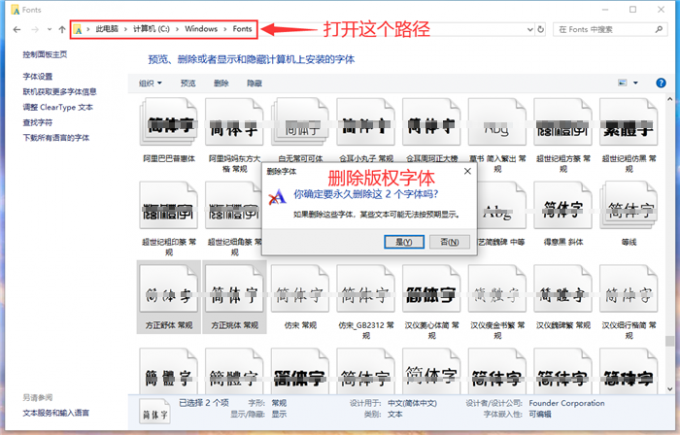This screenshot has width=680, height=435.
Task: Select the 方正舒体 常规 font
Action: point(169,297)
